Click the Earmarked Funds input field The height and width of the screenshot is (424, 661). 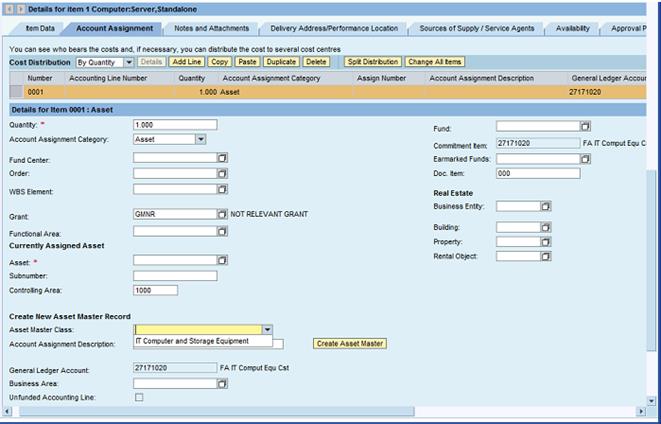(538, 159)
